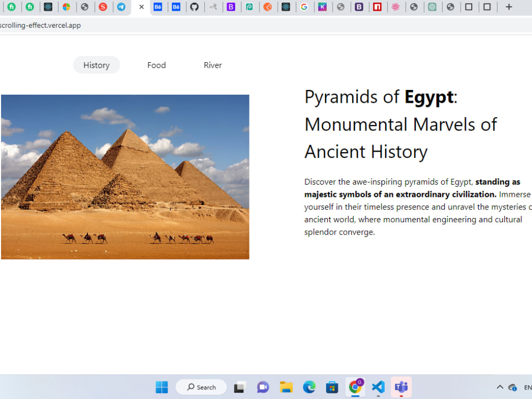The width and height of the screenshot is (532, 399).
Task: Click the taskbar Search box
Action: click(x=201, y=387)
